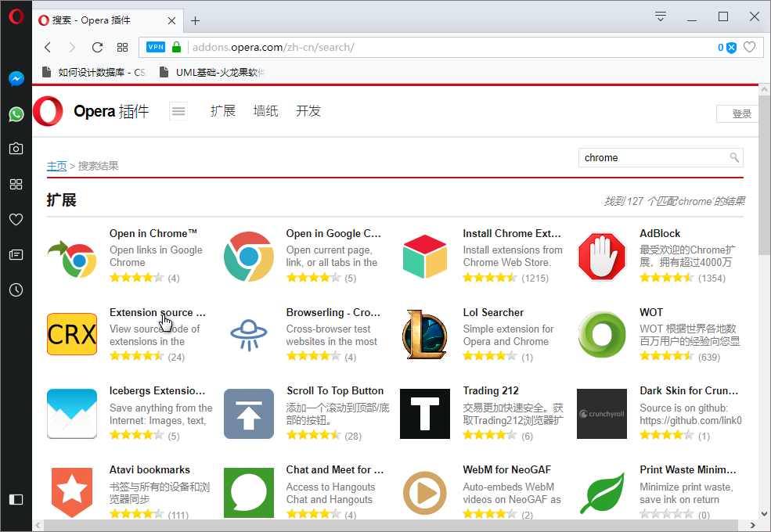Submit search with magnifier icon
Screen dimensions: 771x532
click(x=735, y=157)
